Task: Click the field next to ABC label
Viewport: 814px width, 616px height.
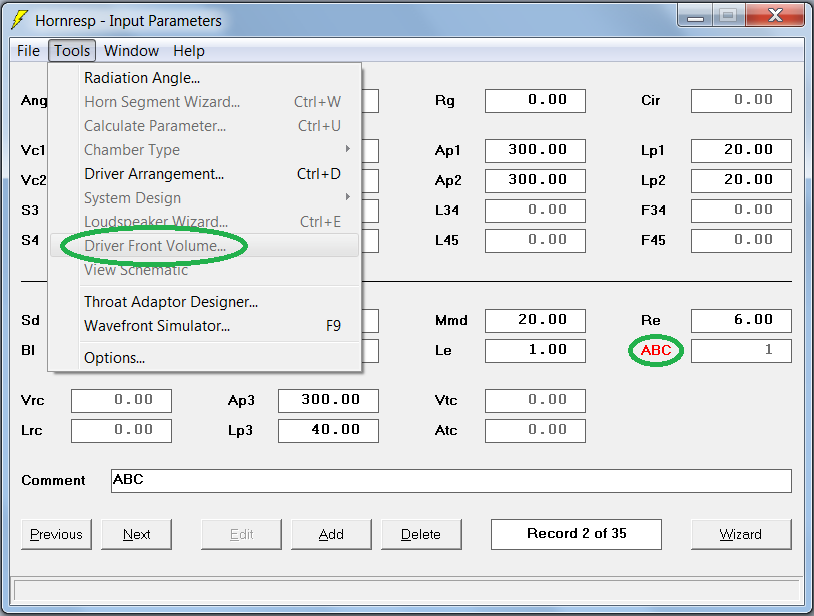Action: [741, 351]
